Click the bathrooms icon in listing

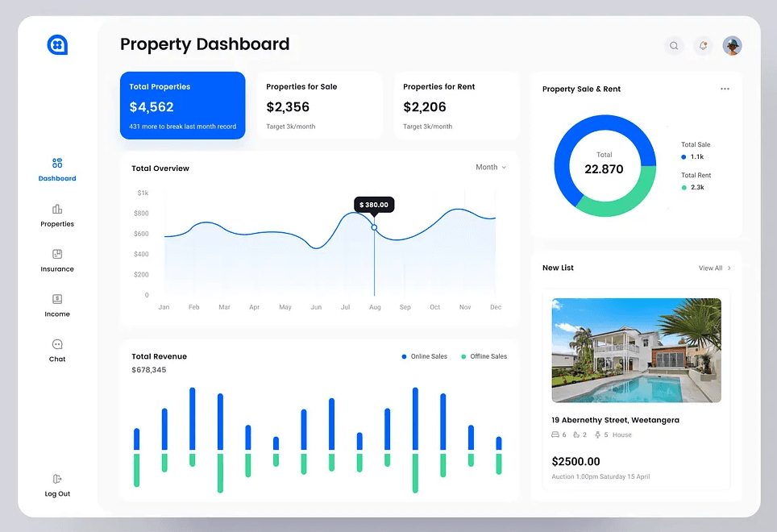pos(576,434)
